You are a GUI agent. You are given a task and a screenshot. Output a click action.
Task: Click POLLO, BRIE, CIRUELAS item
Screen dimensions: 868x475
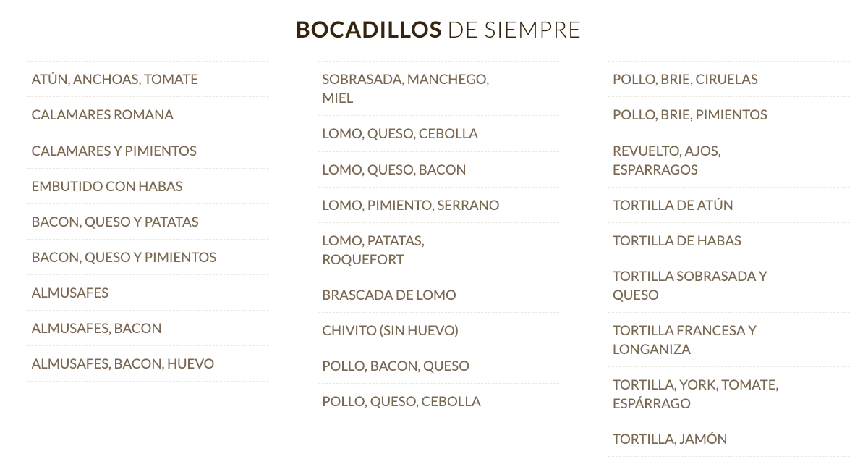pyautogui.click(x=684, y=79)
